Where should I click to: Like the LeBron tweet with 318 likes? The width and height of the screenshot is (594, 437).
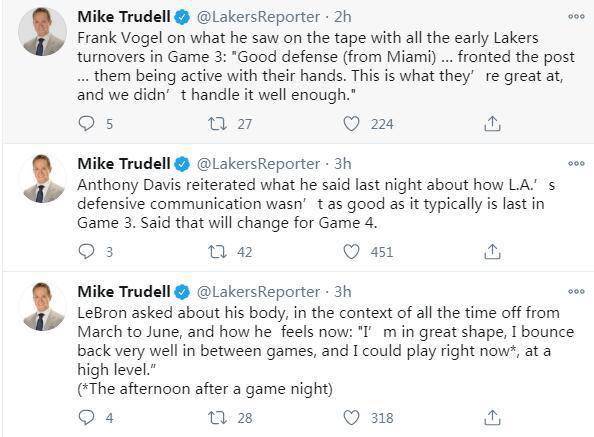point(351,417)
